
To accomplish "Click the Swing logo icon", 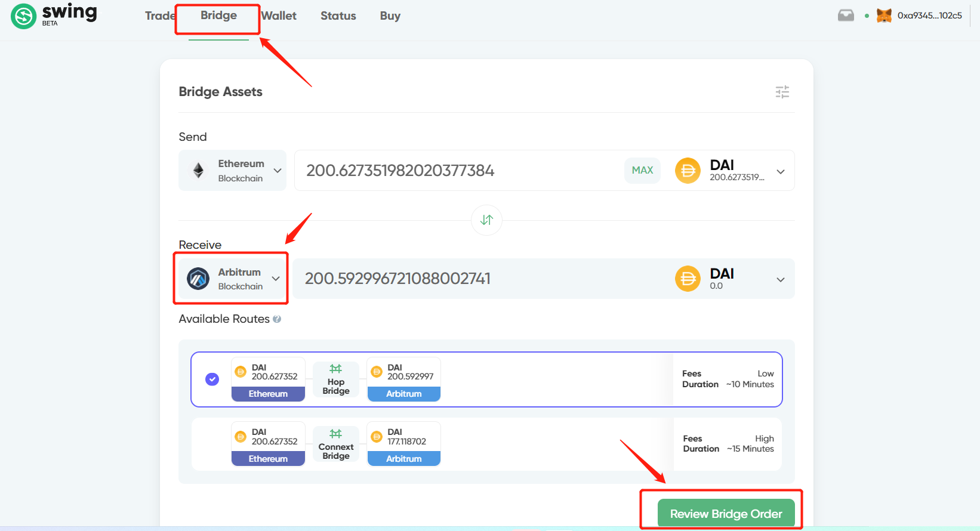I will (x=24, y=16).
